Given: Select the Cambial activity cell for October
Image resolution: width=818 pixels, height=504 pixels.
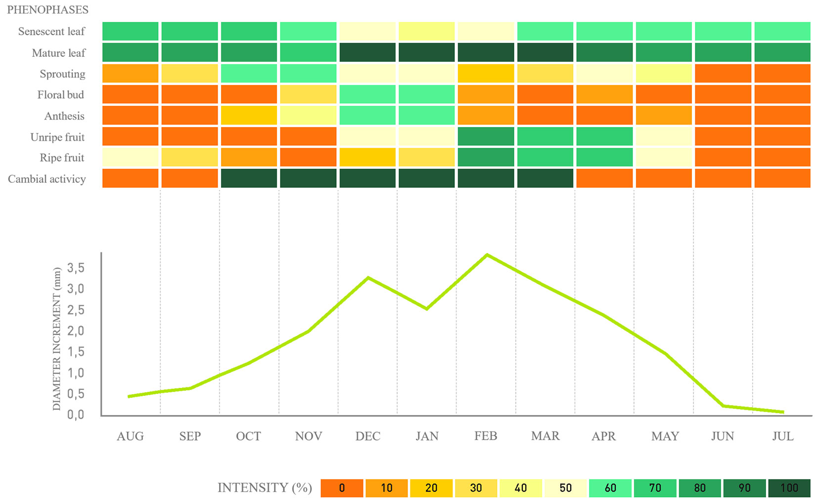Looking at the screenshot, I should click(x=249, y=178).
